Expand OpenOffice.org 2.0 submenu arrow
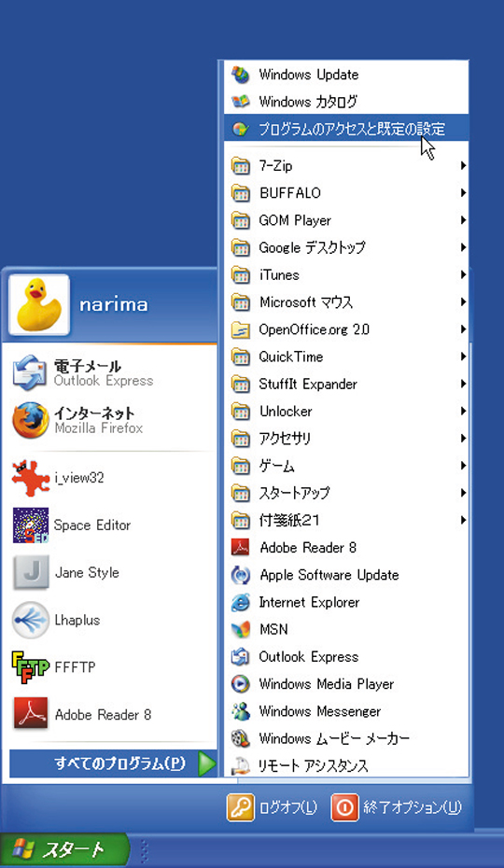504x868 pixels. (x=462, y=329)
